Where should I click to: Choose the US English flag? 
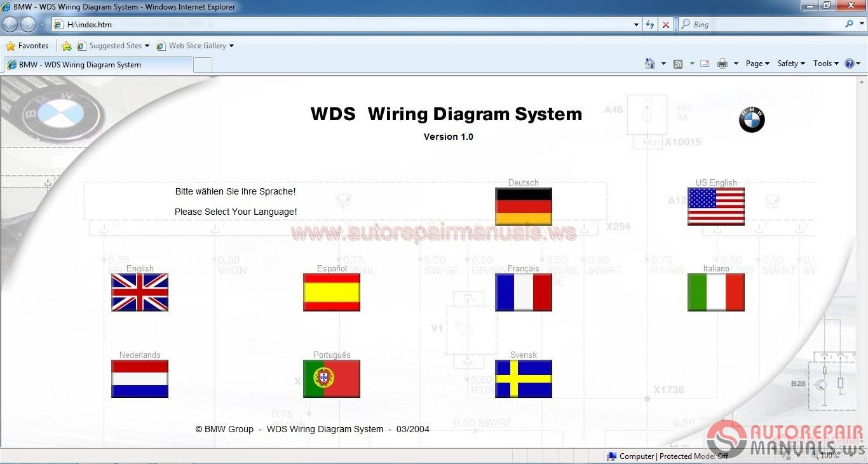click(x=716, y=207)
